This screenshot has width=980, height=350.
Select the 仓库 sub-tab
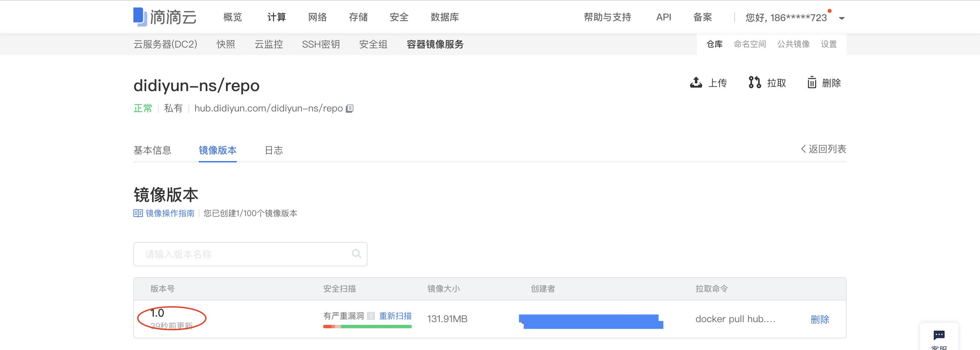point(715,44)
